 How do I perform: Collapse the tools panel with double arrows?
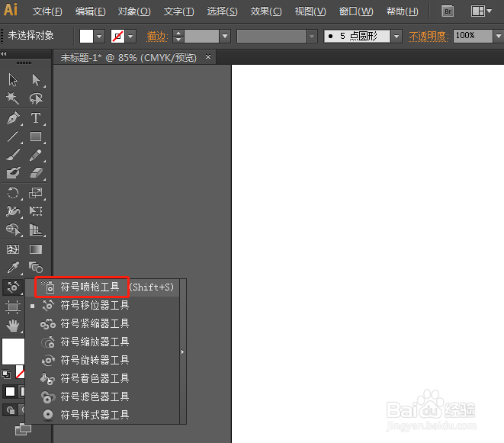4,53
